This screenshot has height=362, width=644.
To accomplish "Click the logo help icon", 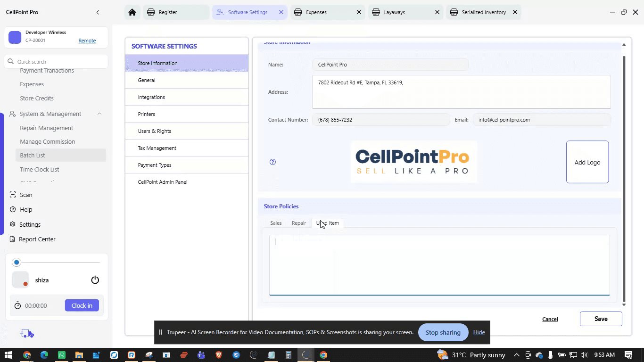I will 272,162.
